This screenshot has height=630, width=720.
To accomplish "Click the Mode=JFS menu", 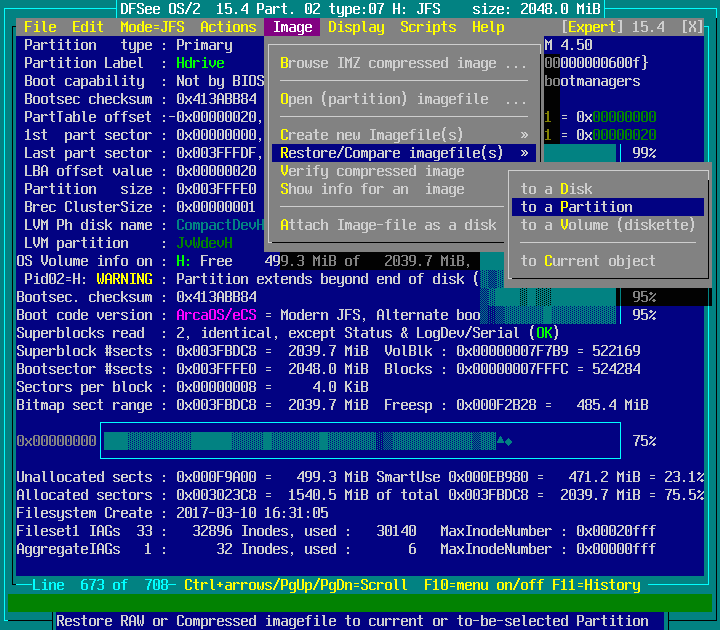I will click(151, 27).
